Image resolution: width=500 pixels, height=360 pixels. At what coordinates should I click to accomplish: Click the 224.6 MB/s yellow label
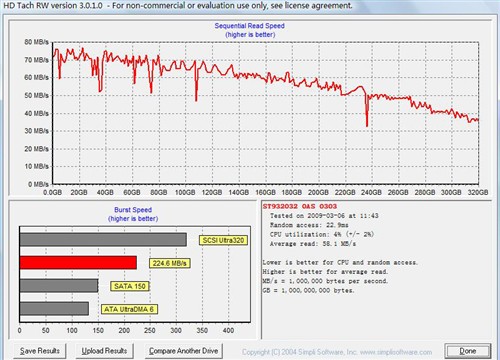[170, 263]
